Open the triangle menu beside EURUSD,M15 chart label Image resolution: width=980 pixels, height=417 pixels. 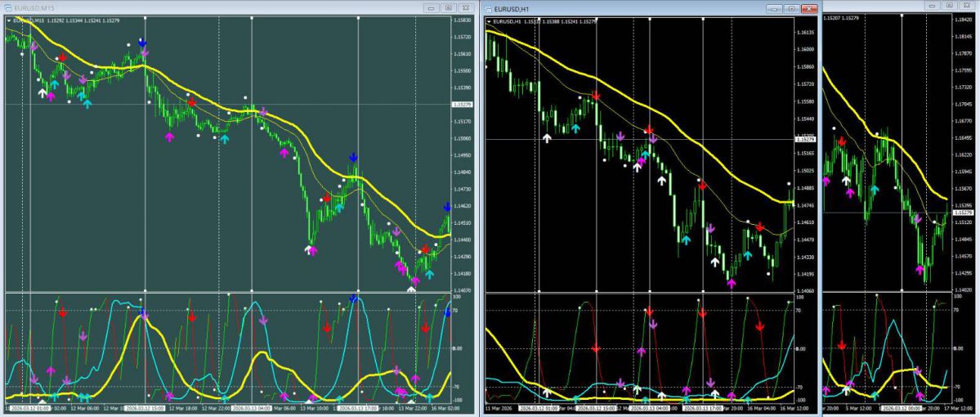(x=9, y=20)
